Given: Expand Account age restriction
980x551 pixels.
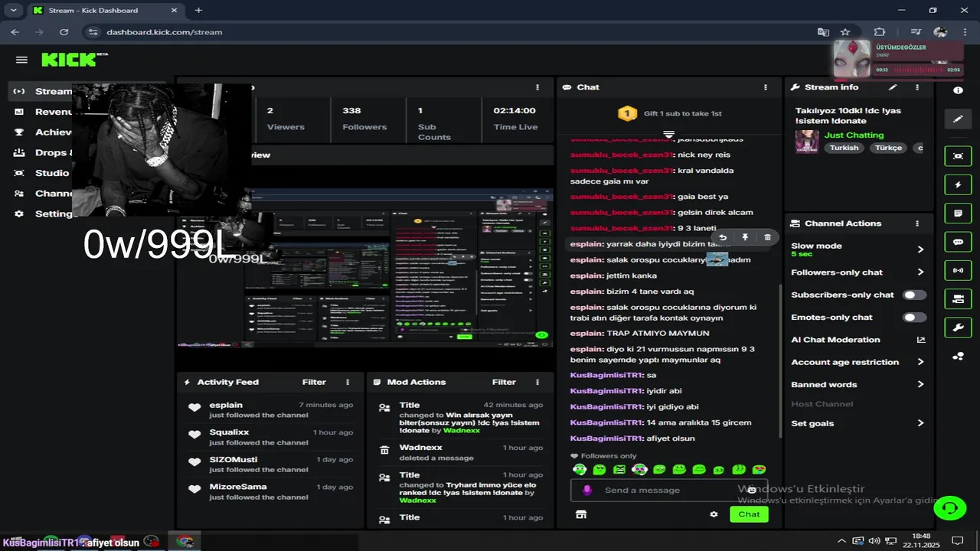Looking at the screenshot, I should 920,362.
